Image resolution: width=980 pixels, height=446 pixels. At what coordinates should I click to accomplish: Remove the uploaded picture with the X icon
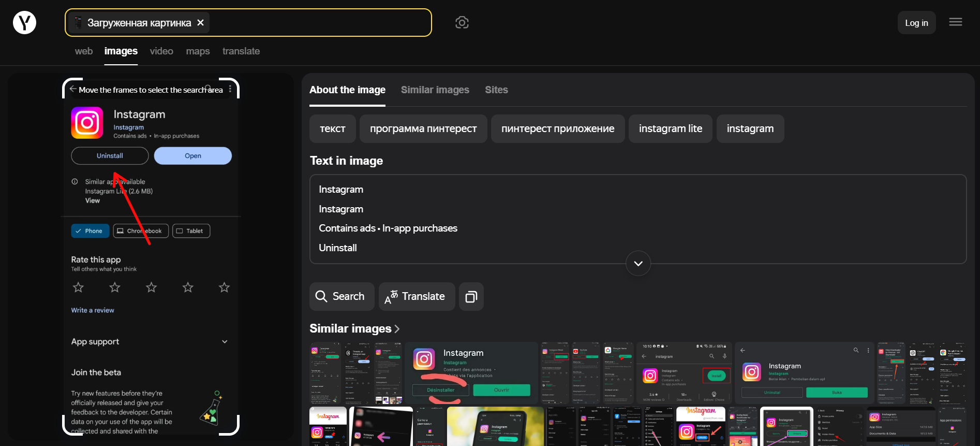201,23
